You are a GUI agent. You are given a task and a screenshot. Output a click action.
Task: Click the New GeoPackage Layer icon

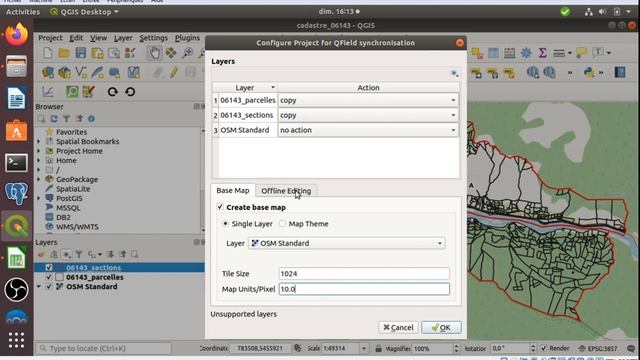click(64, 73)
